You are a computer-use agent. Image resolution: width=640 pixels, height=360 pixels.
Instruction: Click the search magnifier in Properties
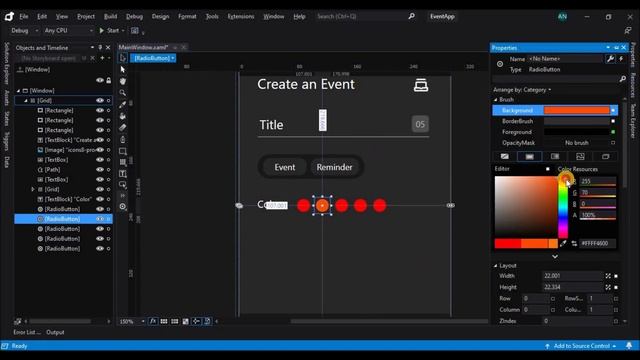(622, 79)
